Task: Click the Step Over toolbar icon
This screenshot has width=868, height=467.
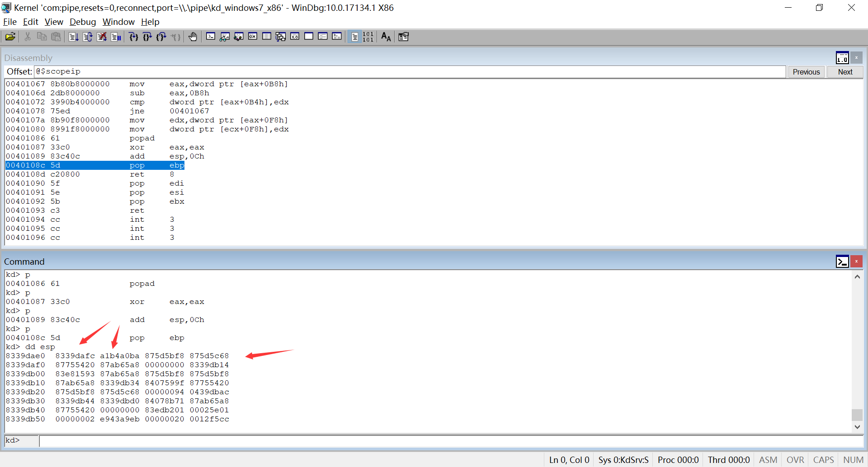Action: click(147, 37)
